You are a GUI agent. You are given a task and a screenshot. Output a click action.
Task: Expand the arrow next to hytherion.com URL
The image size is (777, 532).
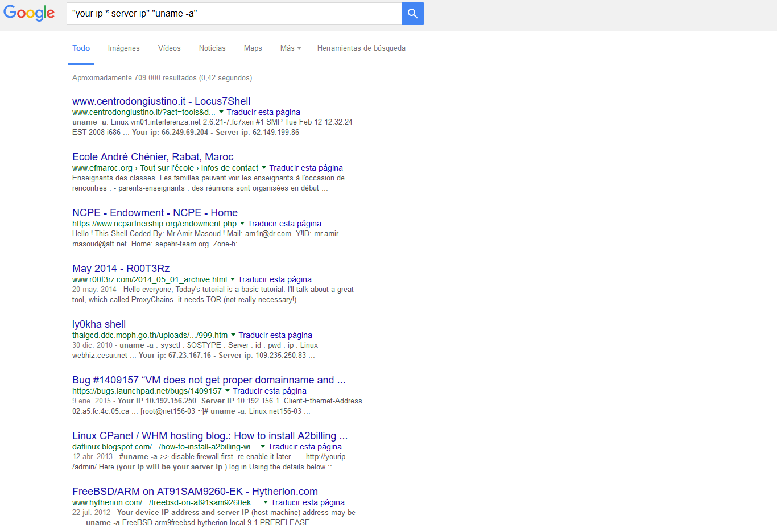click(x=266, y=502)
